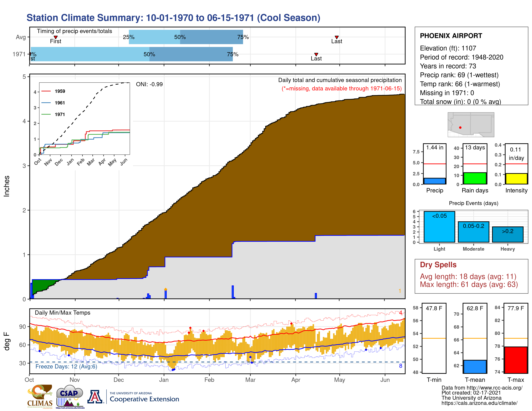532x411 pixels.
Task: Click the mid-April blue daily precip bar
Action: click(316, 296)
